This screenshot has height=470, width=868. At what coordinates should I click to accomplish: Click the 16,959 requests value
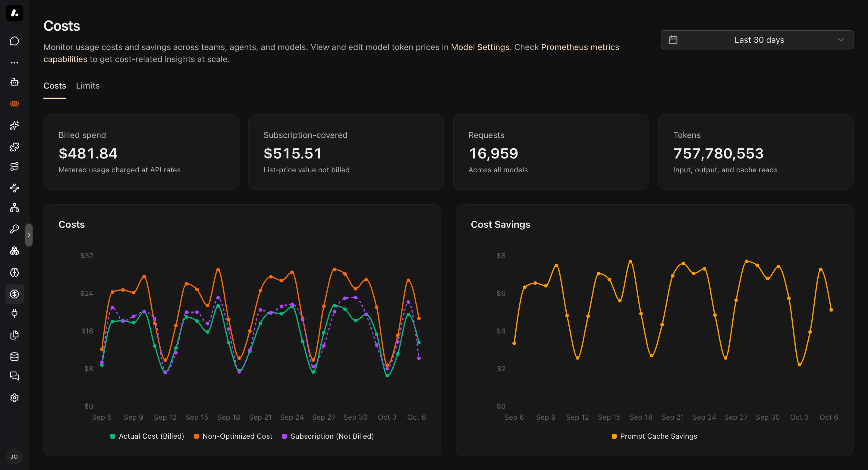click(x=493, y=154)
